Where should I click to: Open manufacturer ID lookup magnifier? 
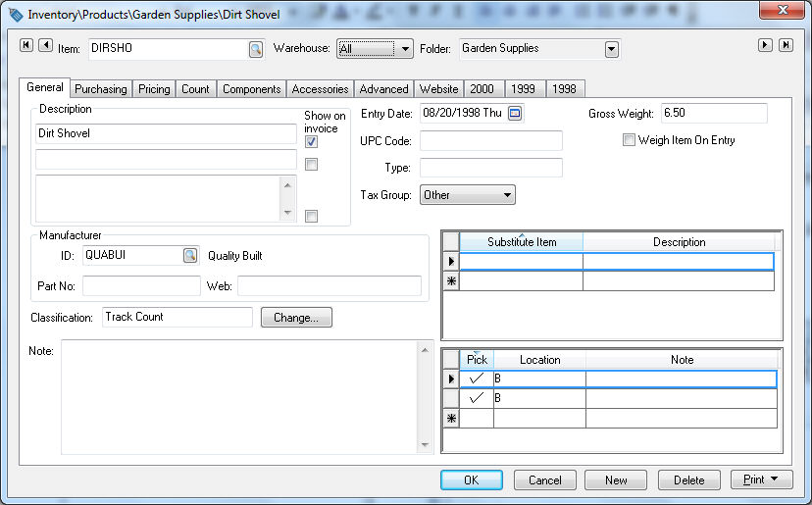(x=190, y=255)
